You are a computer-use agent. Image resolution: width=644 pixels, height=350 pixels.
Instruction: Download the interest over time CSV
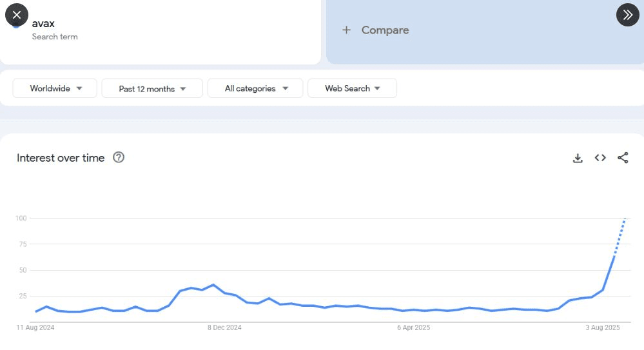click(578, 158)
